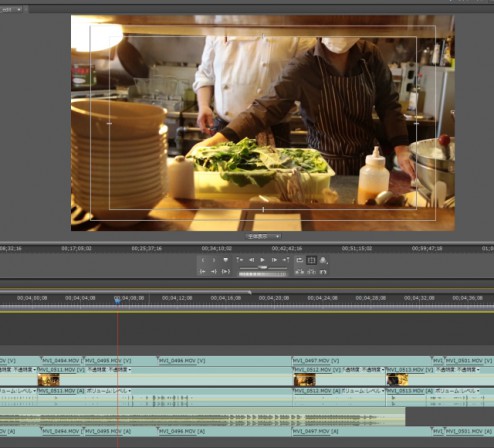Image resolution: width=494 pixels, height=448 pixels.
Task: Select clip MVI_0513.MOV [V]
Action: [x=440, y=376]
